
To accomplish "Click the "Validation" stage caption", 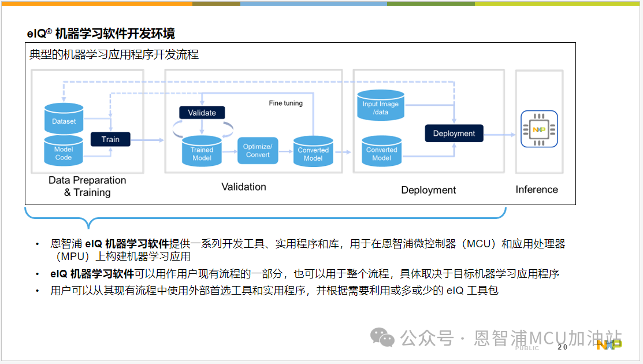I will point(244,187).
